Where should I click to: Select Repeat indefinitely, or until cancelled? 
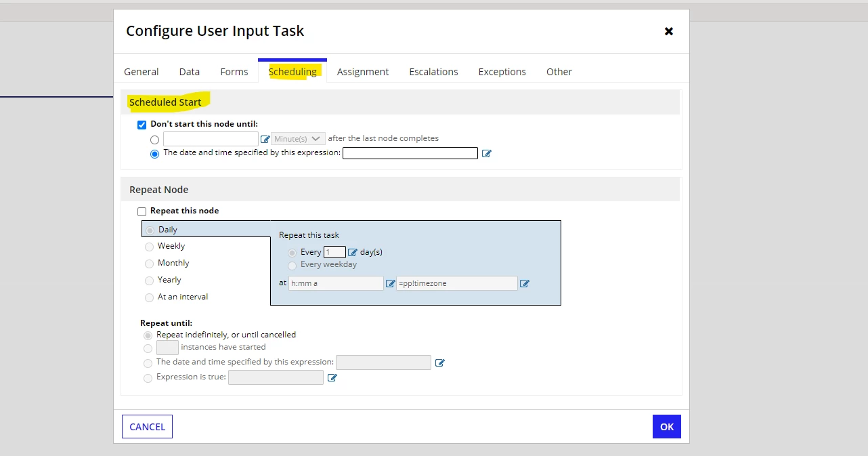[148, 335]
